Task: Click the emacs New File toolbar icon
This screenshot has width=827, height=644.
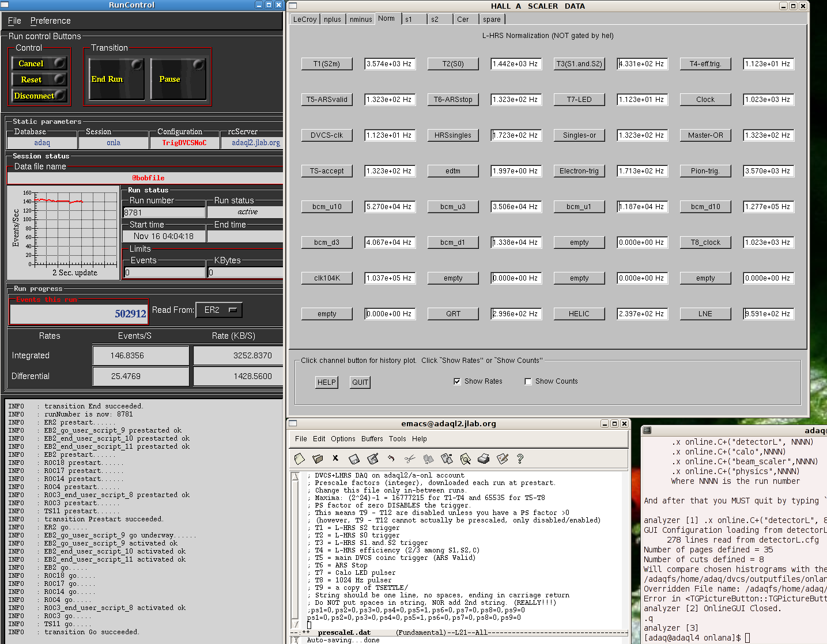Action: (x=299, y=459)
